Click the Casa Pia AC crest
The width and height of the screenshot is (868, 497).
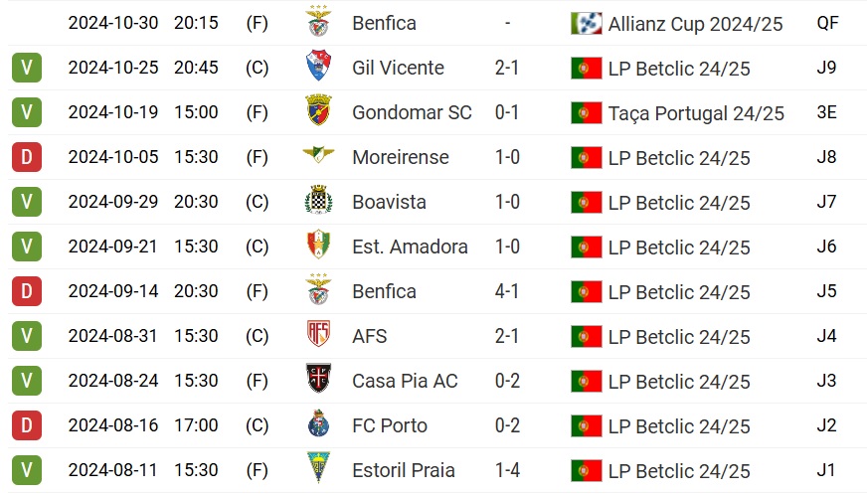[317, 381]
